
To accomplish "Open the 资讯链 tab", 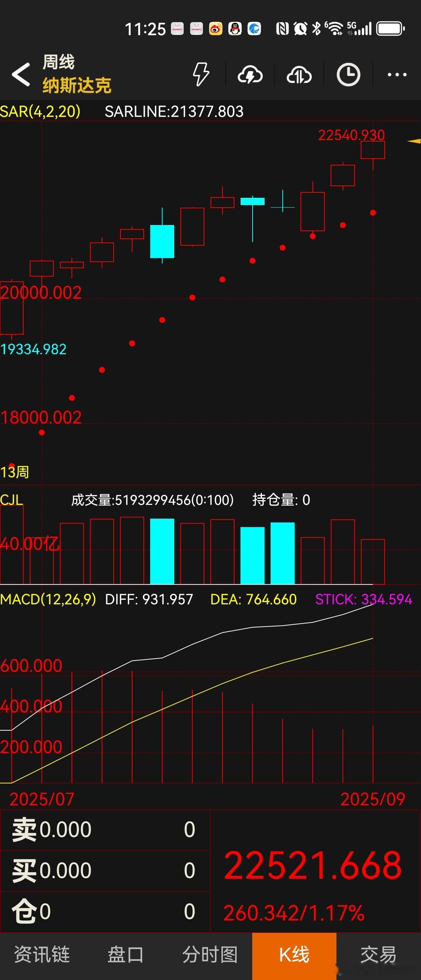I will (x=42, y=955).
